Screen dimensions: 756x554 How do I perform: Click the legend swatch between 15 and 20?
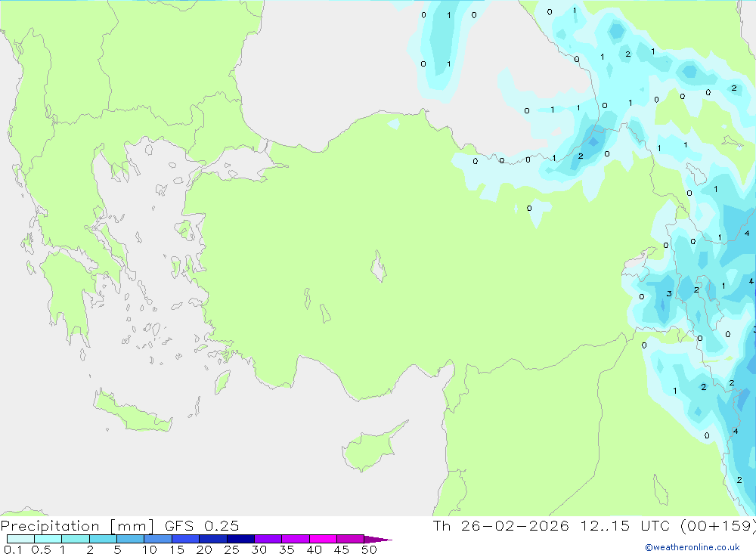click(186, 539)
